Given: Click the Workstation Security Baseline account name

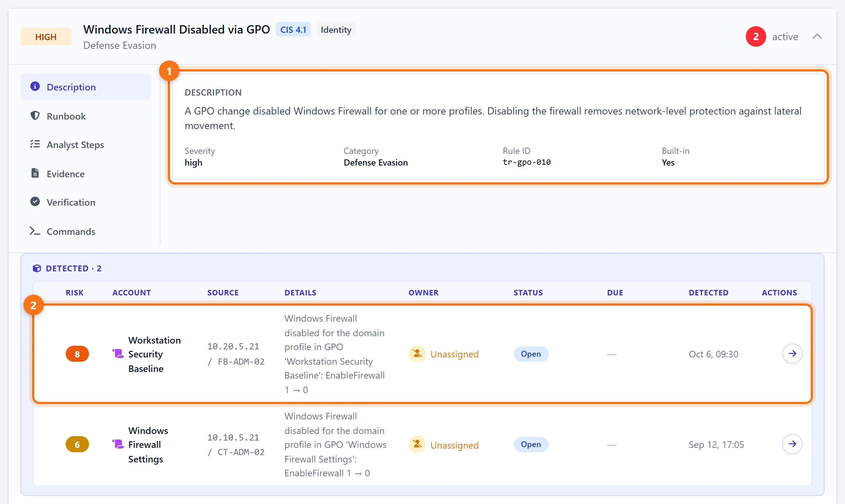Looking at the screenshot, I should [155, 354].
